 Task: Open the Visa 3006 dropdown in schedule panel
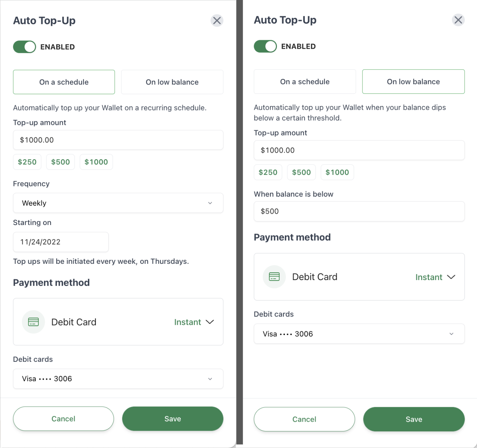coord(118,379)
